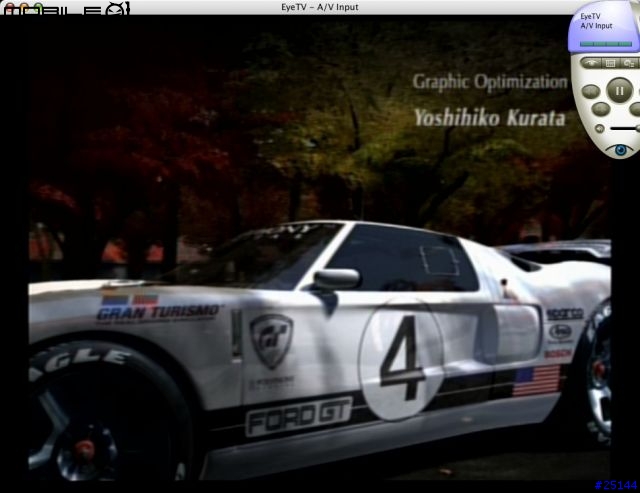Image resolution: width=640 pixels, height=493 pixels.
Task: Open the program guide grid icon on the remote
Action: point(610,63)
